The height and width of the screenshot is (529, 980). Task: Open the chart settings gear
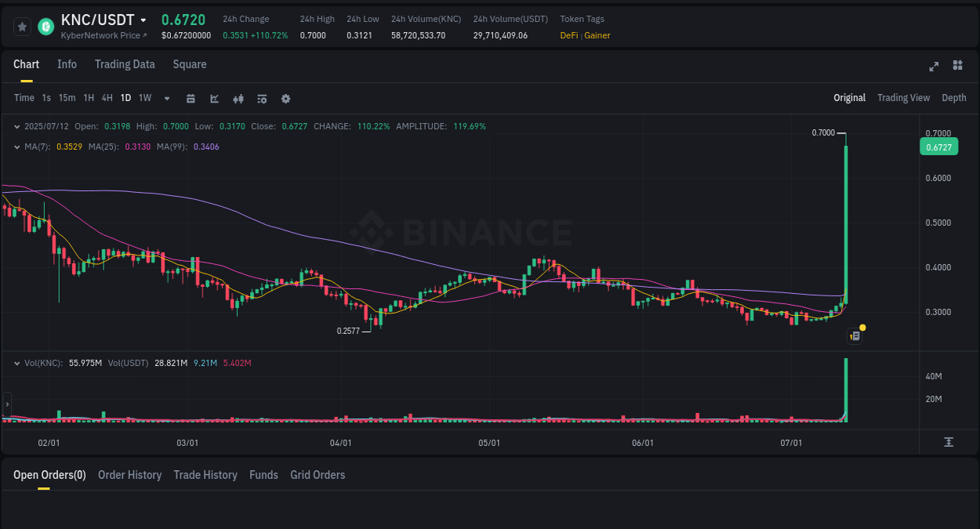click(x=285, y=98)
